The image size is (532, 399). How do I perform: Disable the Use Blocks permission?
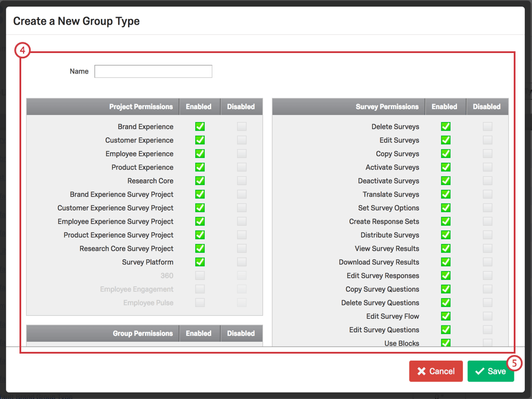tap(488, 343)
